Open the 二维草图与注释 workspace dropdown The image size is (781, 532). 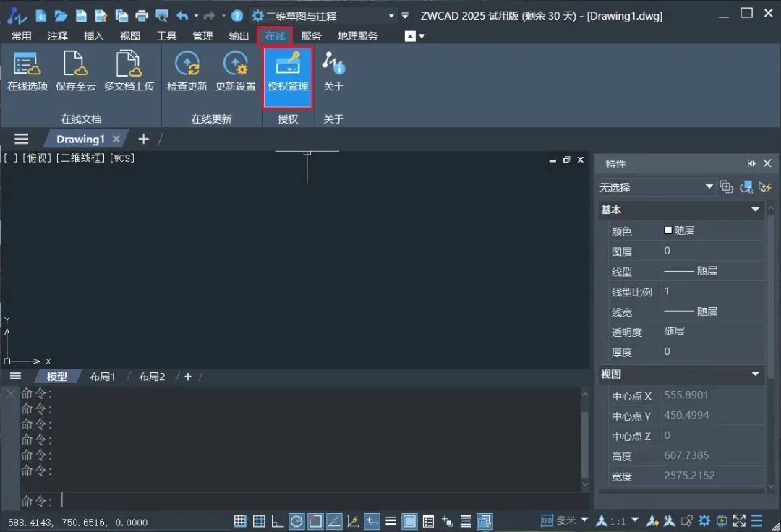click(391, 16)
